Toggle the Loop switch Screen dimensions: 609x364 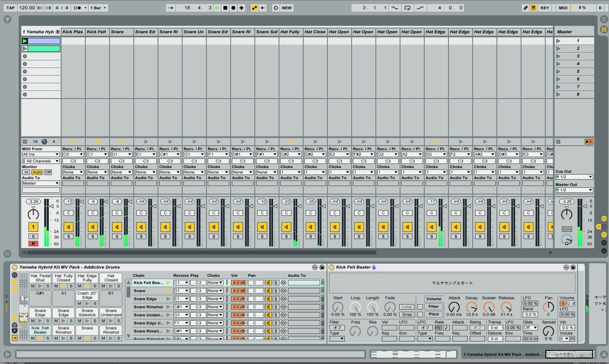(407, 8)
